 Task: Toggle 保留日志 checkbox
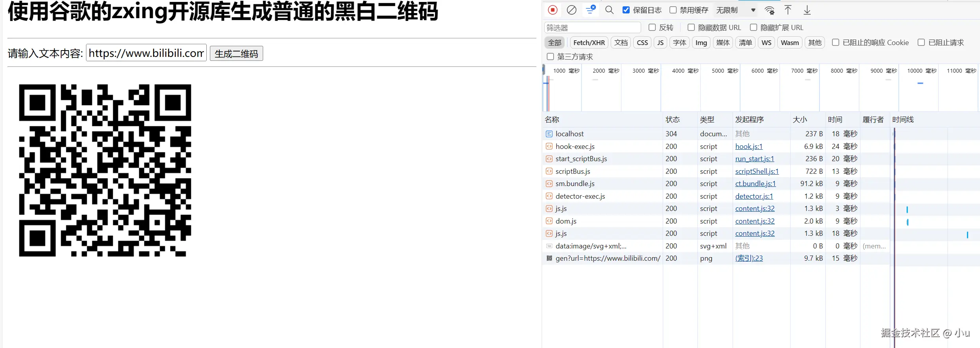[x=626, y=10]
